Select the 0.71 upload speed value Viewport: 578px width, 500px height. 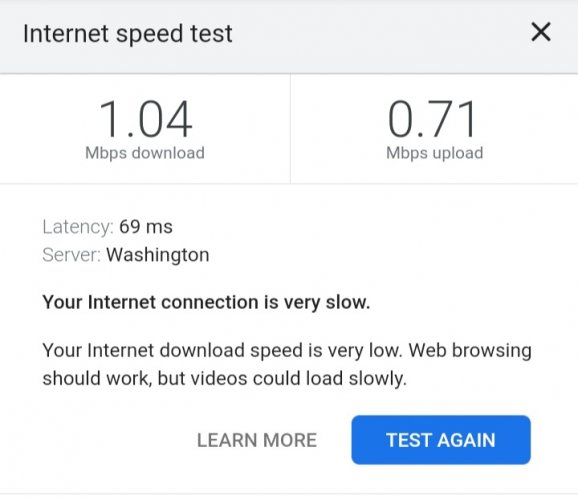(x=432, y=119)
